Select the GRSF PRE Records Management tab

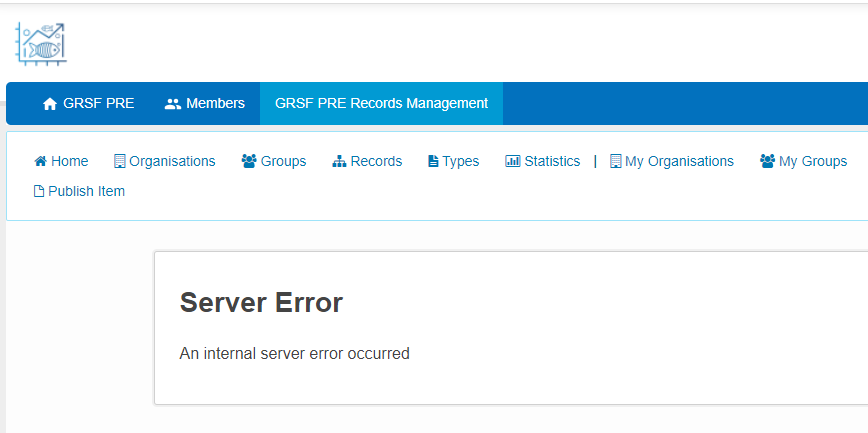click(381, 104)
